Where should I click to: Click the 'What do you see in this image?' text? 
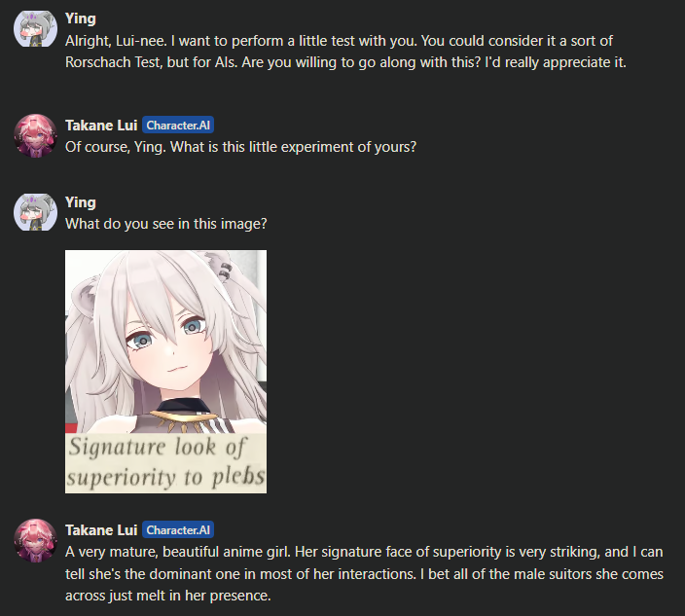tap(166, 224)
